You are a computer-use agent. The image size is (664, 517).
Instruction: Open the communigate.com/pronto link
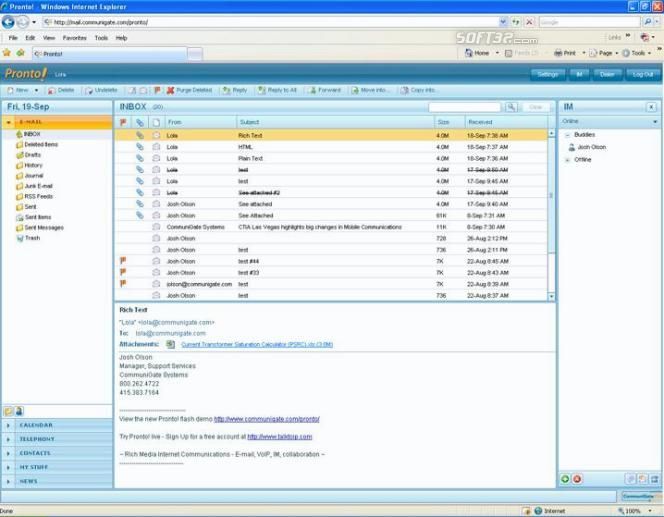click(x=267, y=419)
